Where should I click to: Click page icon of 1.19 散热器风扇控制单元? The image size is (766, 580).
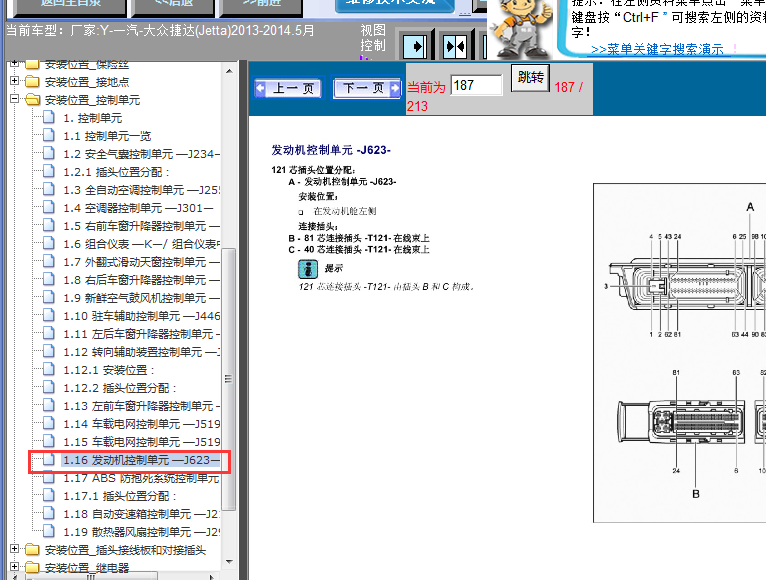[x=49, y=532]
